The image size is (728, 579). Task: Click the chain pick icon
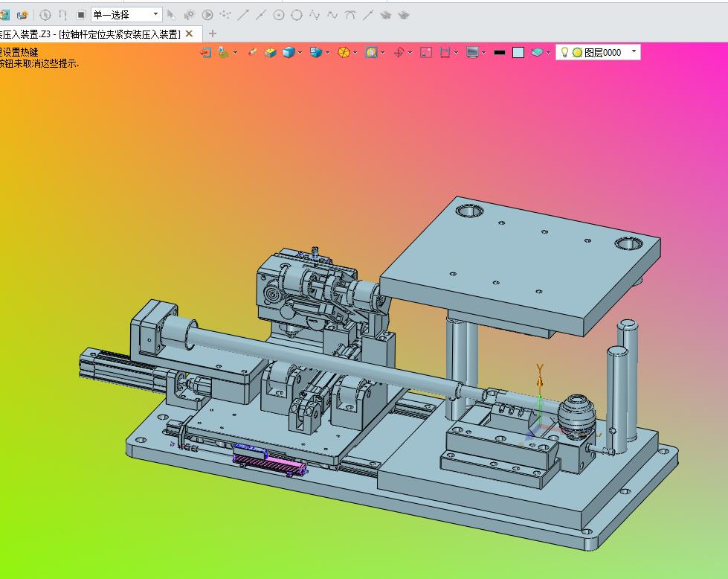pos(62,16)
